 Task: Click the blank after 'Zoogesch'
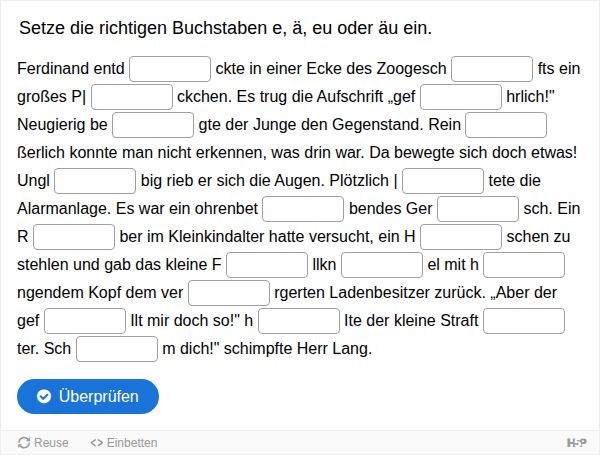[492, 69]
